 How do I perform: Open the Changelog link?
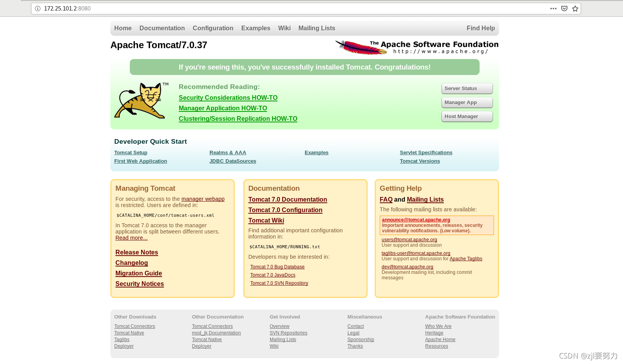pyautogui.click(x=132, y=263)
